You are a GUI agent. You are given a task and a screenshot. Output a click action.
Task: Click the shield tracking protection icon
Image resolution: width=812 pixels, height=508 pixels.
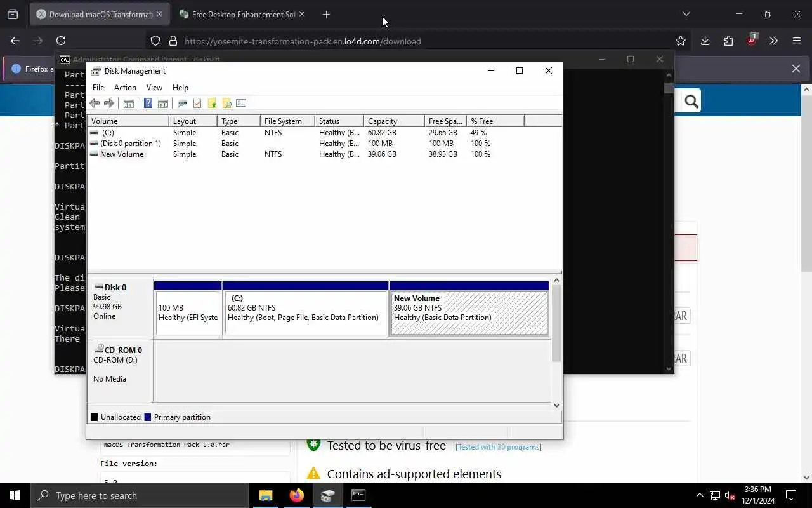[155, 41]
